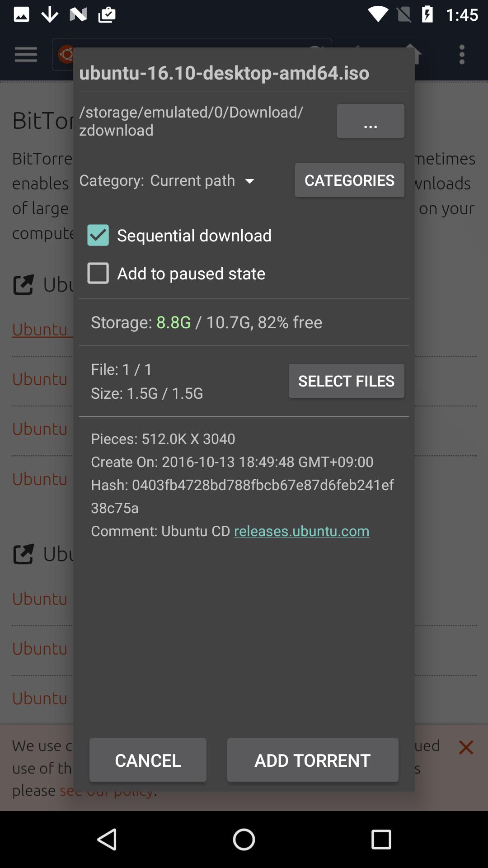Open the download path browser with the ... button
This screenshot has width=488, height=868.
(370, 121)
